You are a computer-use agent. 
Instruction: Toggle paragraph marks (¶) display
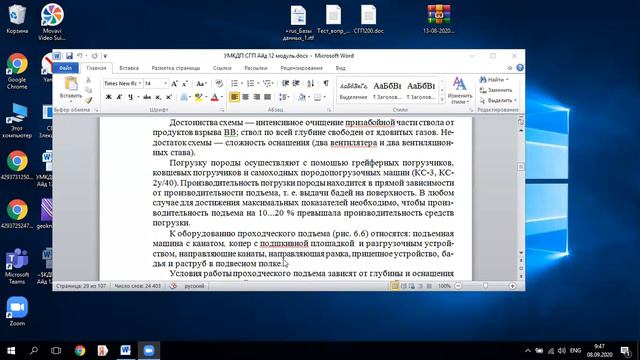pos(326,84)
